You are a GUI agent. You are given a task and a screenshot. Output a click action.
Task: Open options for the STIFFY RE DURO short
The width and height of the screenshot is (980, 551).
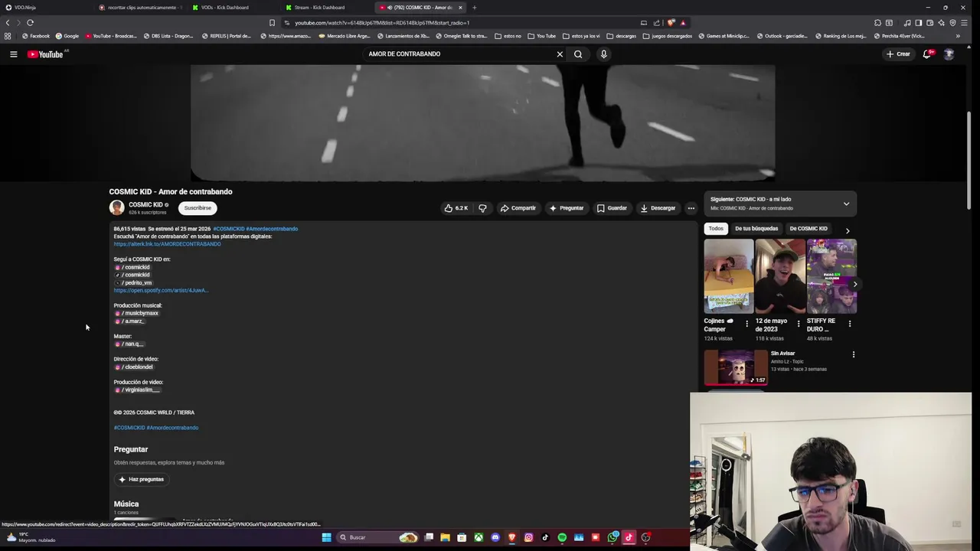[850, 324]
